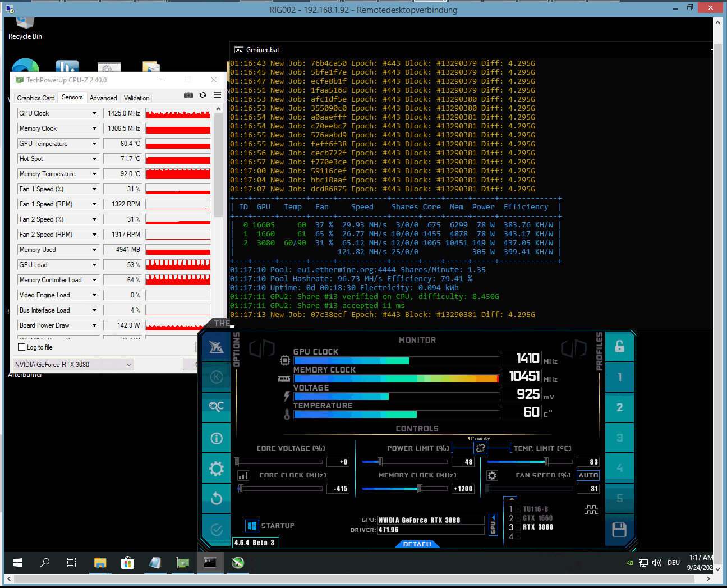Click the Power Limit value field 48
Viewport: 727px width, 588px height.
point(463,462)
